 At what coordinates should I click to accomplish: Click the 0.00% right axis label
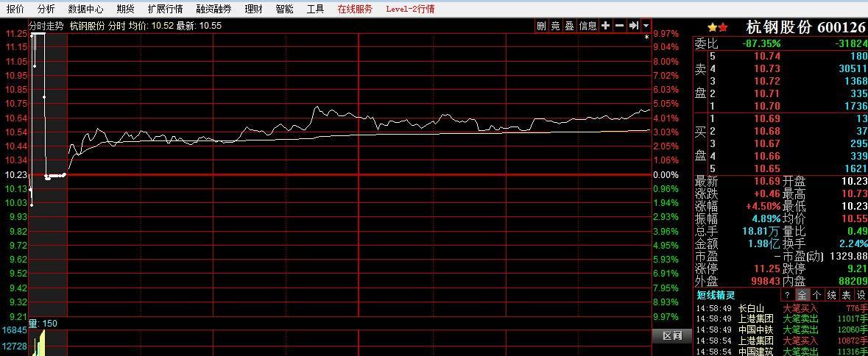click(x=666, y=174)
